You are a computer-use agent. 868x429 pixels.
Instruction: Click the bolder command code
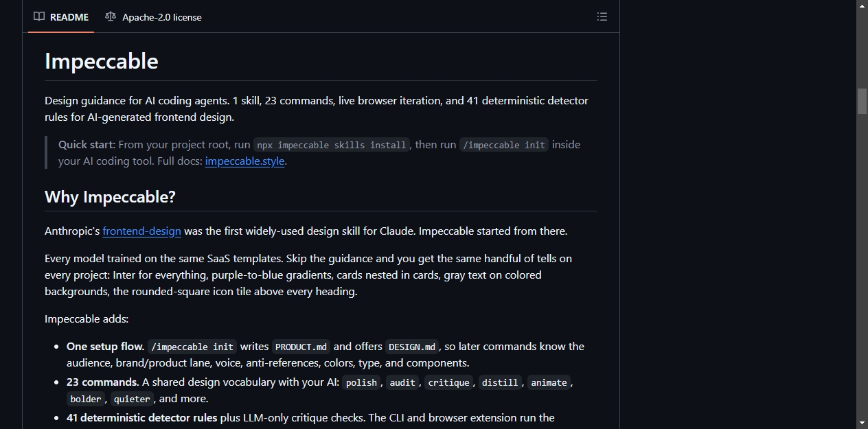point(86,399)
